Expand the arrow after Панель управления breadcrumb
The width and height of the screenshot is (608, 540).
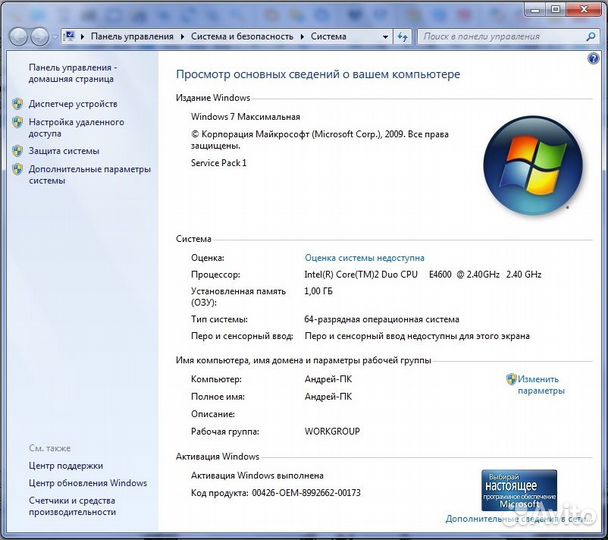coord(182,37)
